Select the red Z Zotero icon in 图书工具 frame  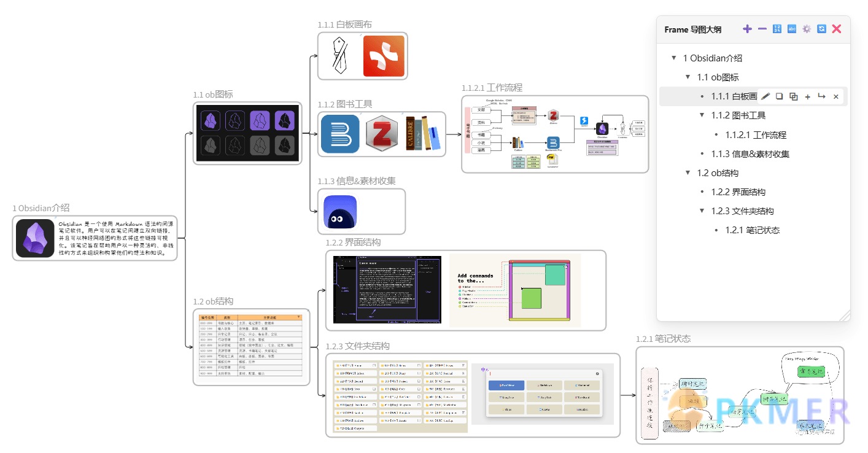pos(382,134)
